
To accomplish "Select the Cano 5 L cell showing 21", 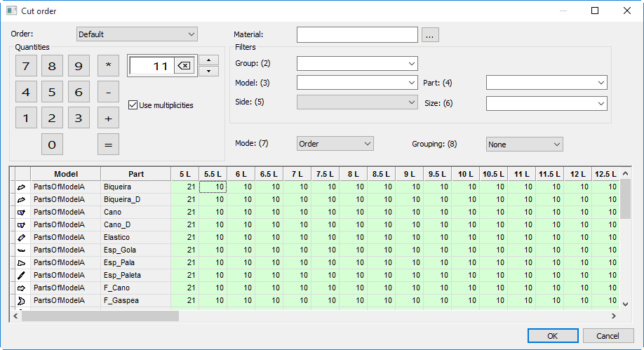I will pos(185,212).
